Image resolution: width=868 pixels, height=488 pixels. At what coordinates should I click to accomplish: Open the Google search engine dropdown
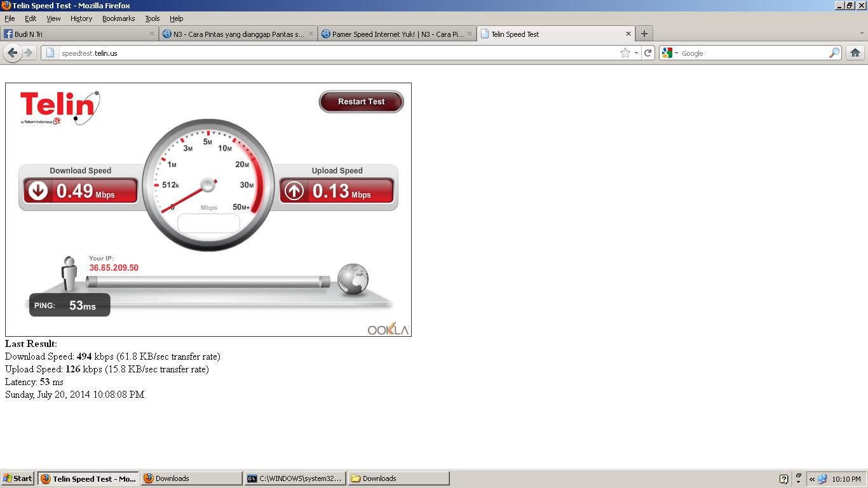point(670,53)
